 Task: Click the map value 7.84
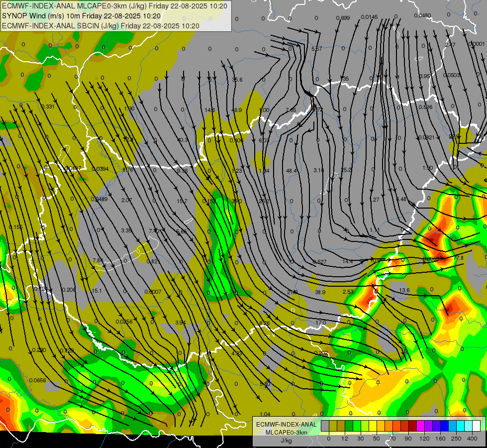pos(98,260)
